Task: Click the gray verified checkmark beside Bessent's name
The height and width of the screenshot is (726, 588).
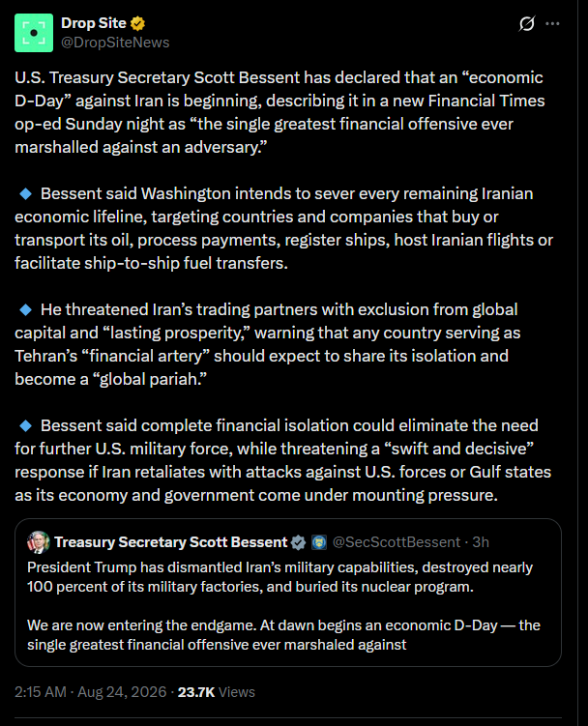Action: point(299,542)
